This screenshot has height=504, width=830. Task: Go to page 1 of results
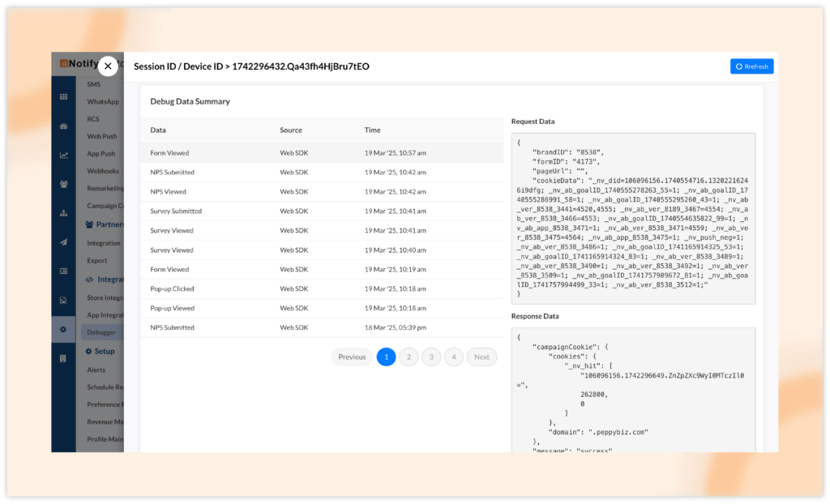tap(387, 357)
